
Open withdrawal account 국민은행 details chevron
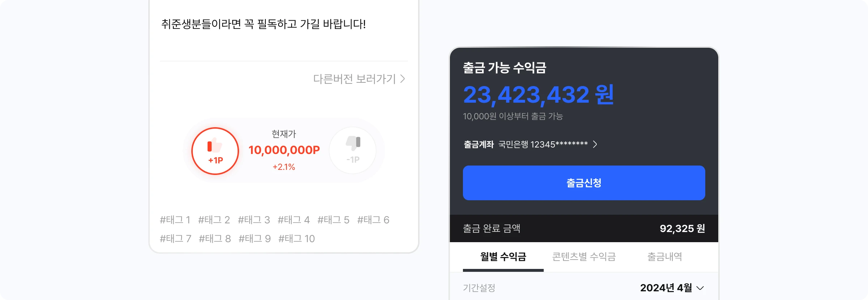pos(595,145)
